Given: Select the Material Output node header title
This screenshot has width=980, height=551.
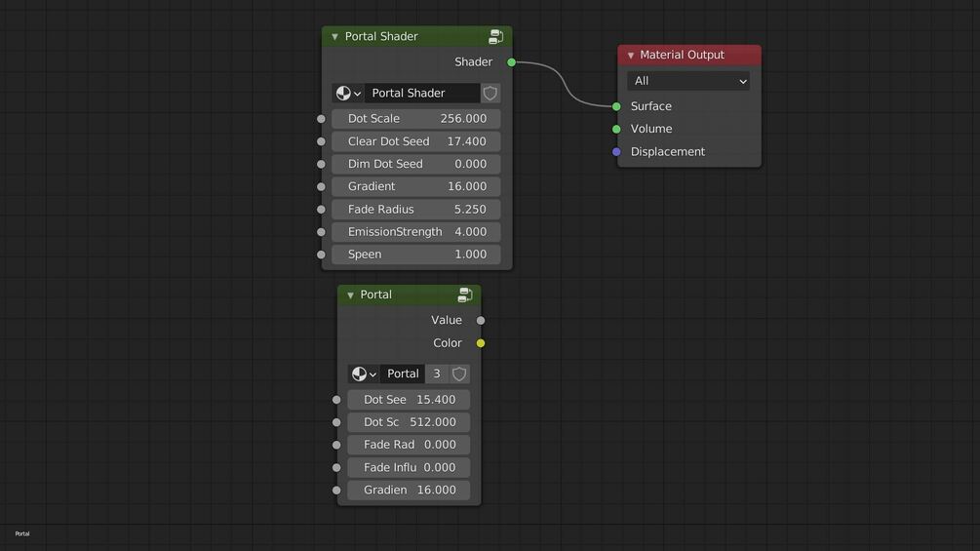Looking at the screenshot, I should point(682,55).
